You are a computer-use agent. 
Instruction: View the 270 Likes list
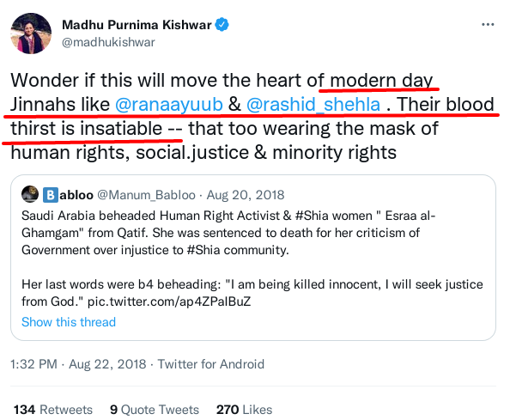tap(244, 410)
